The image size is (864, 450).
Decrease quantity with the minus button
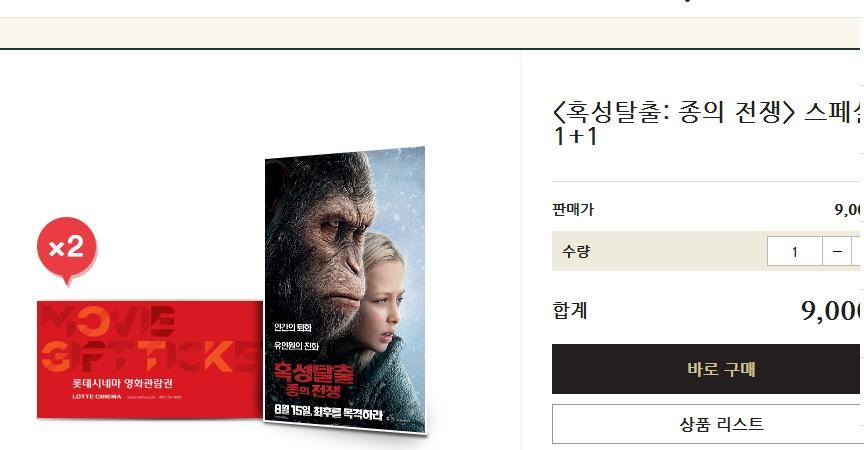coord(837,252)
